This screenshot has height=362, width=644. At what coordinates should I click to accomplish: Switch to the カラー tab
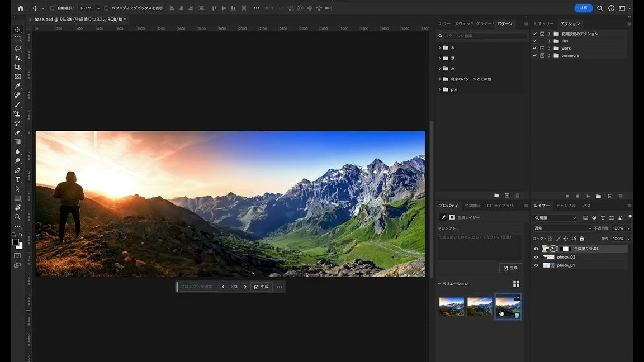click(x=444, y=24)
